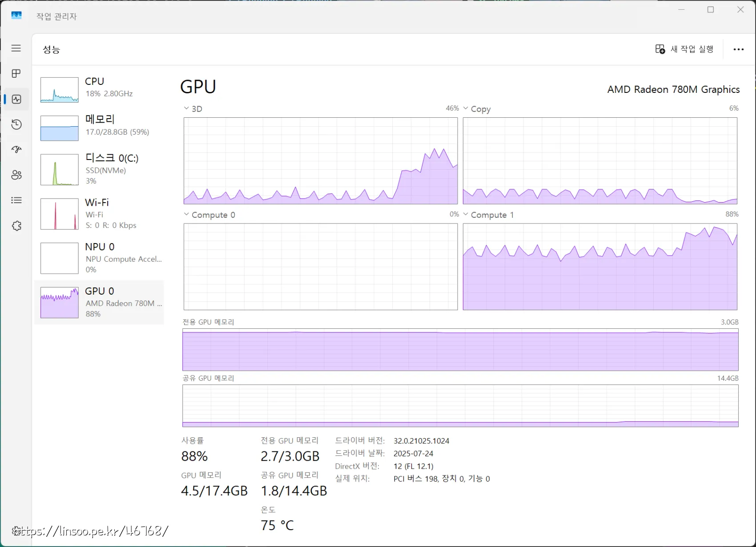Select the Wi-Fi performance item

[x=99, y=214]
